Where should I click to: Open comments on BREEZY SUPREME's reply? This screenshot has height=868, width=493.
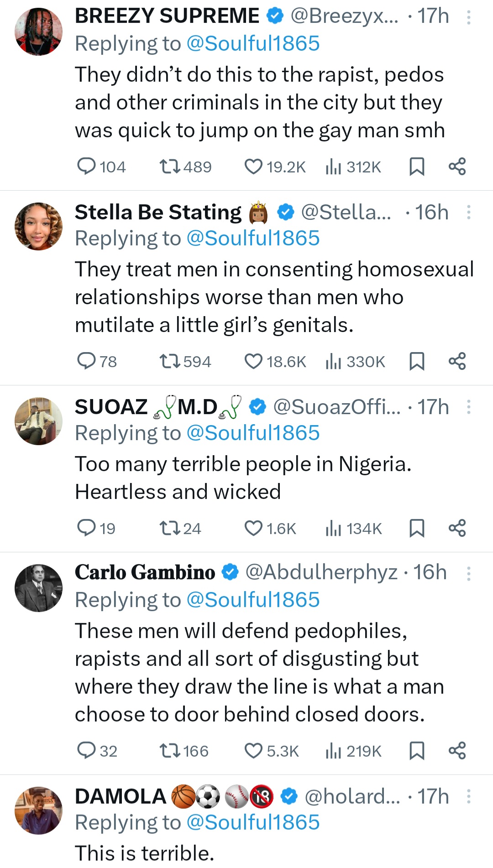click(x=86, y=167)
